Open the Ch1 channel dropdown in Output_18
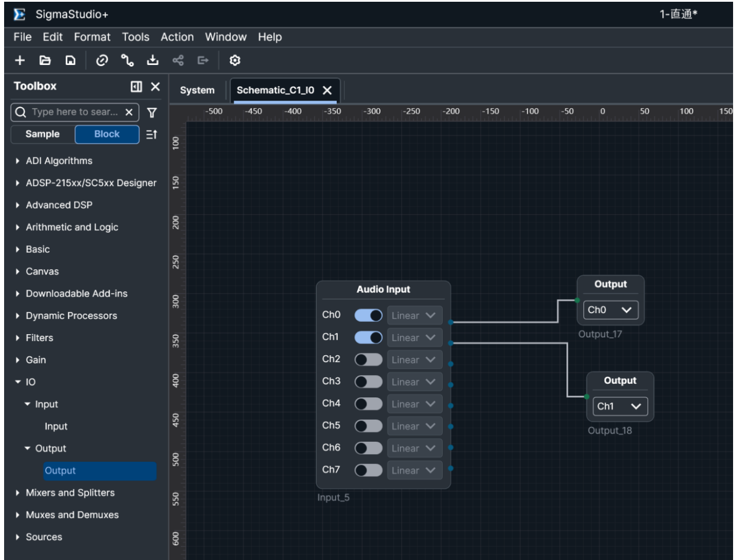This screenshot has height=560, width=736. (x=620, y=406)
